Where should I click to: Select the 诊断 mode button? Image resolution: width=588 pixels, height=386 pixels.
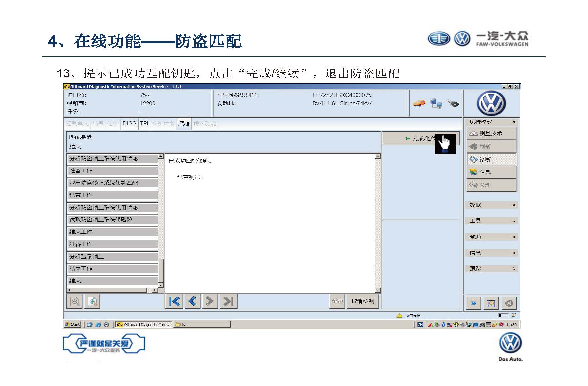click(491, 159)
